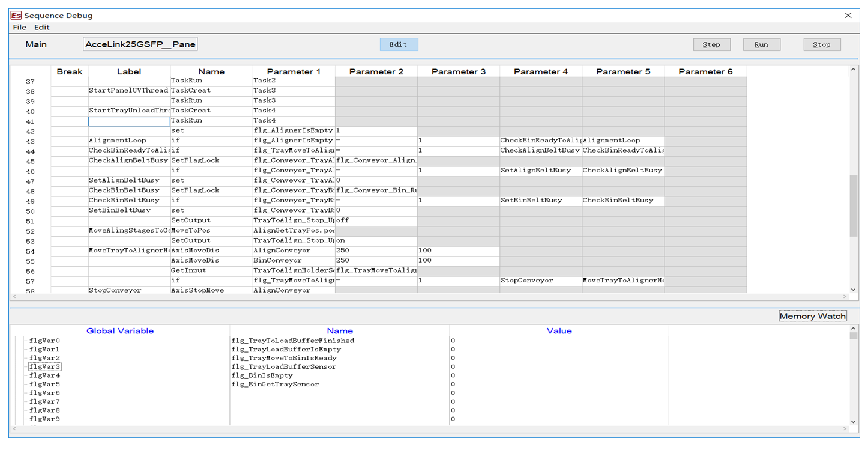Viewport: 868px width, 453px height.
Task: Click the Value column header
Action: click(559, 331)
